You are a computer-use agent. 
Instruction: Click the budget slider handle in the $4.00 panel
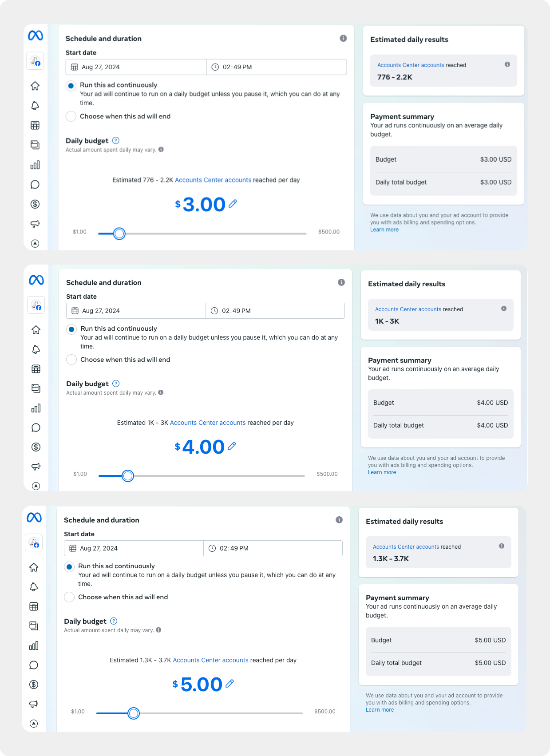click(128, 476)
